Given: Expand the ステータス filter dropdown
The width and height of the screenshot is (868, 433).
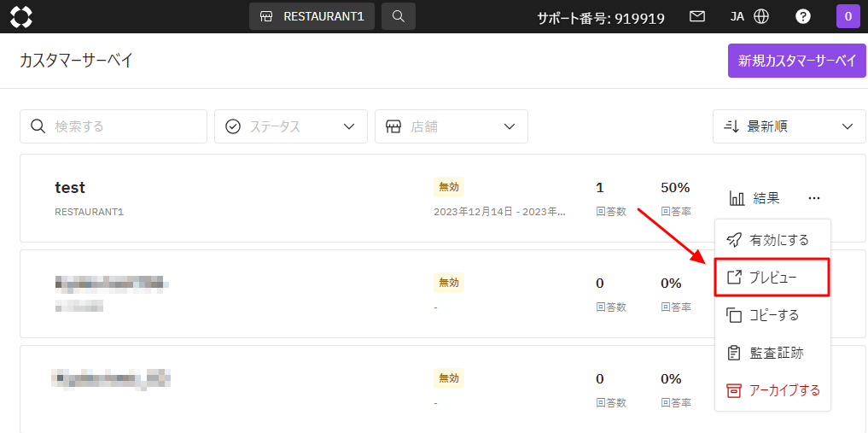Looking at the screenshot, I should coord(290,126).
